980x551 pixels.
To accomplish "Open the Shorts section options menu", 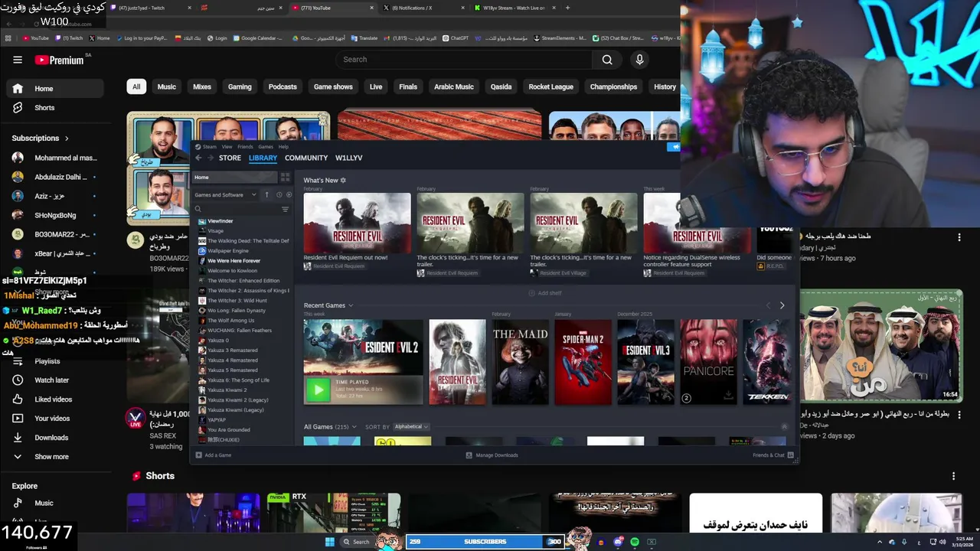I will click(953, 476).
